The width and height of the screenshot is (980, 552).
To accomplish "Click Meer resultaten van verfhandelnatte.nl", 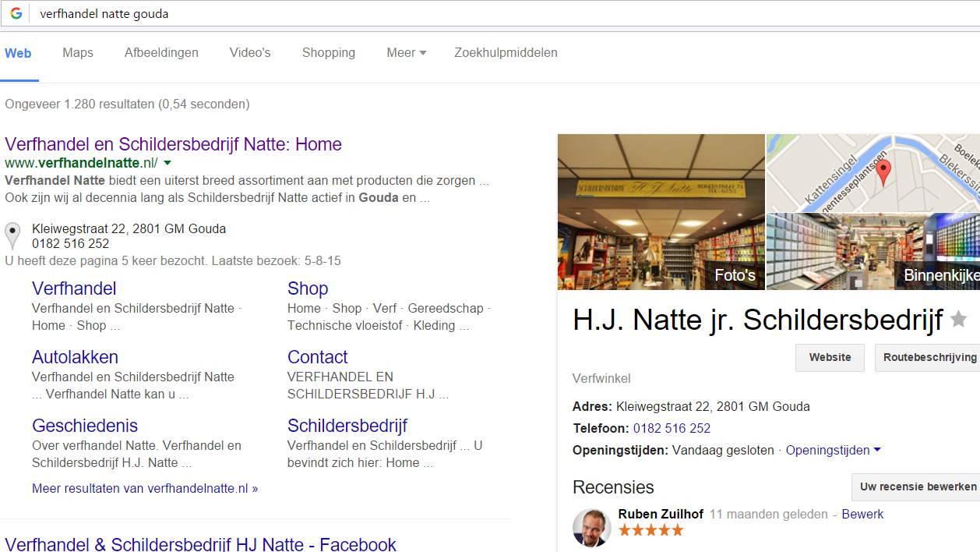I will point(145,489).
